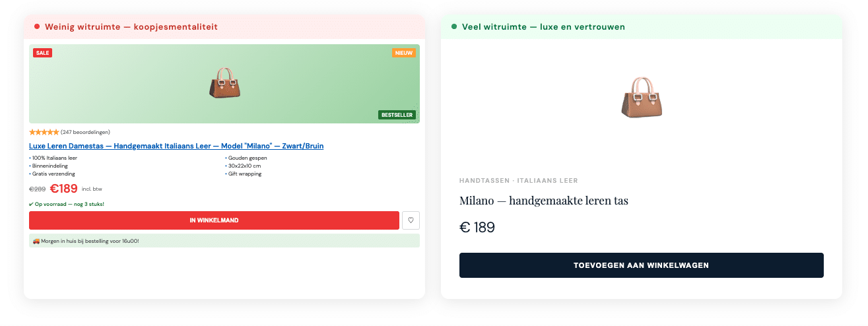Click the red IN WINKELMAND button

(214, 220)
